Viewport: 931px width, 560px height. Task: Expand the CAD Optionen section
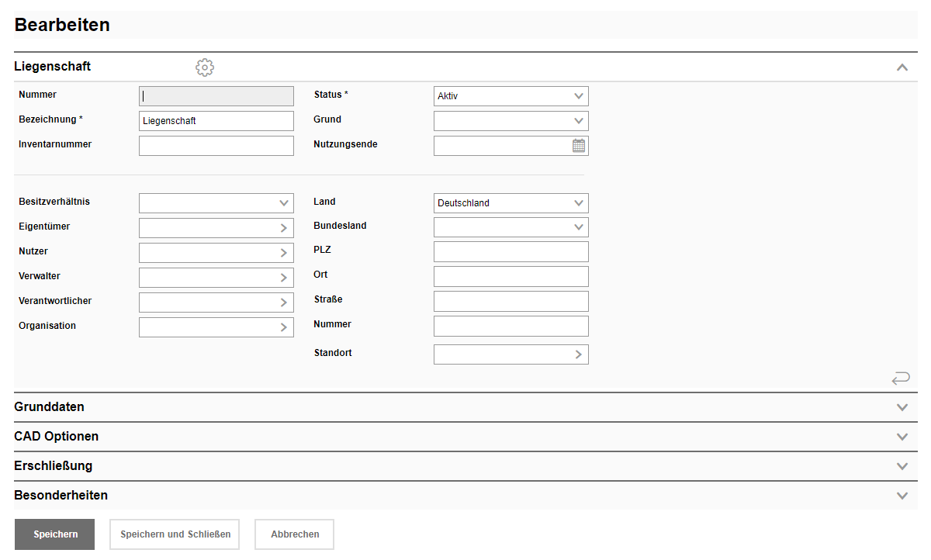coord(902,437)
